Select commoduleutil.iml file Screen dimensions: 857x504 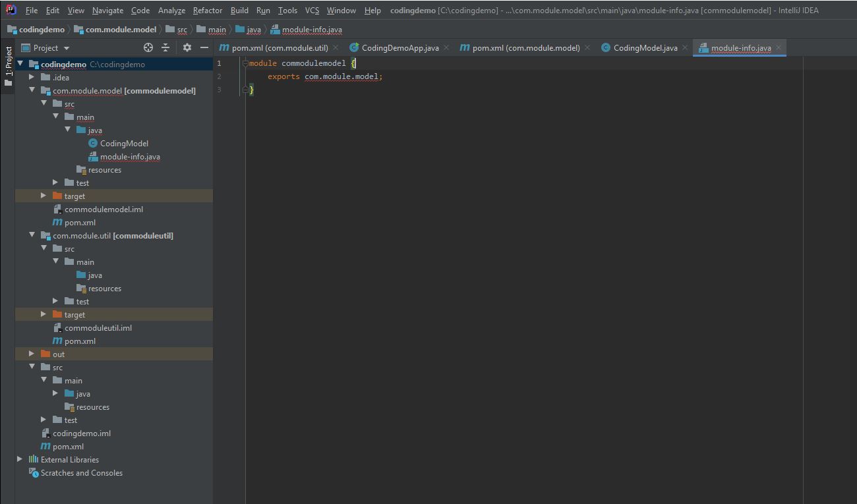92,327
